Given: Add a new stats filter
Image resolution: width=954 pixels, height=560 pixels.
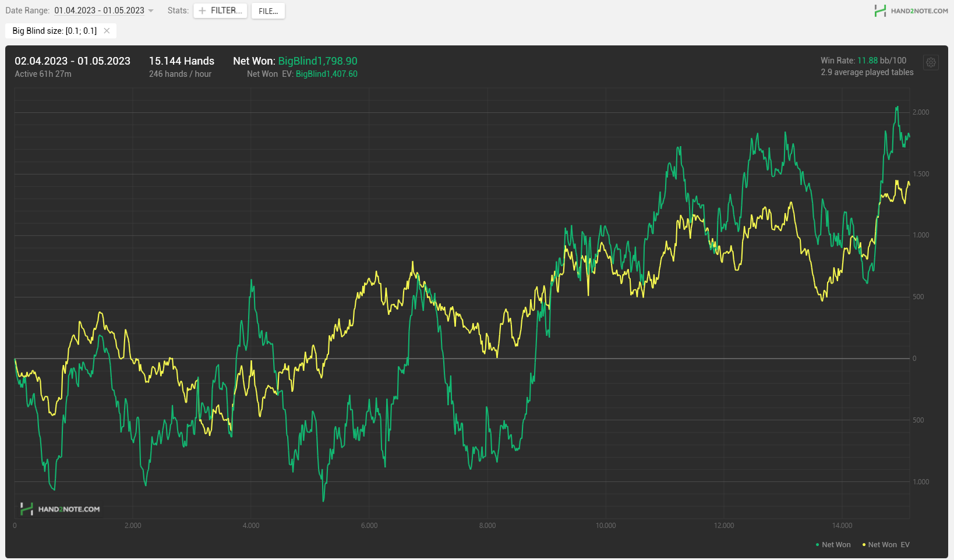Looking at the screenshot, I should point(220,10).
